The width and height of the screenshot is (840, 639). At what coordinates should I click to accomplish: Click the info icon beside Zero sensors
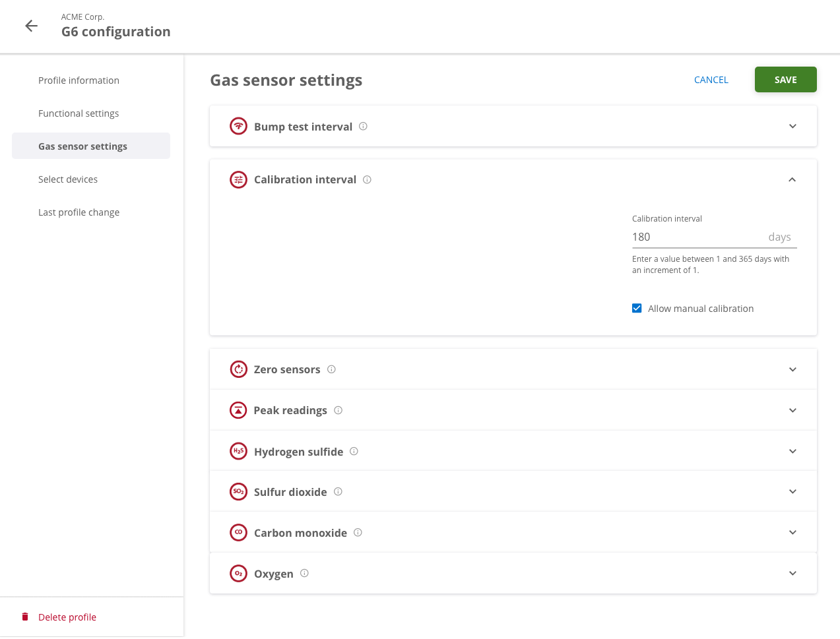point(331,369)
